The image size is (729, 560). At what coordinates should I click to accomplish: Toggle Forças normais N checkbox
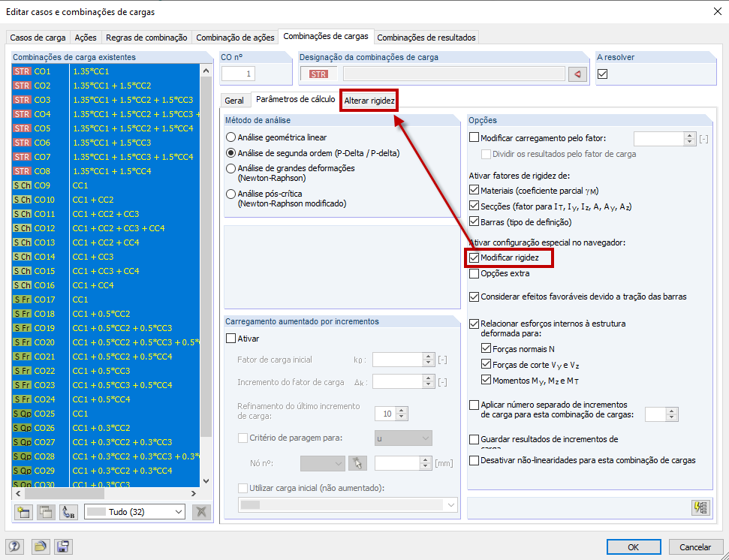click(x=487, y=348)
